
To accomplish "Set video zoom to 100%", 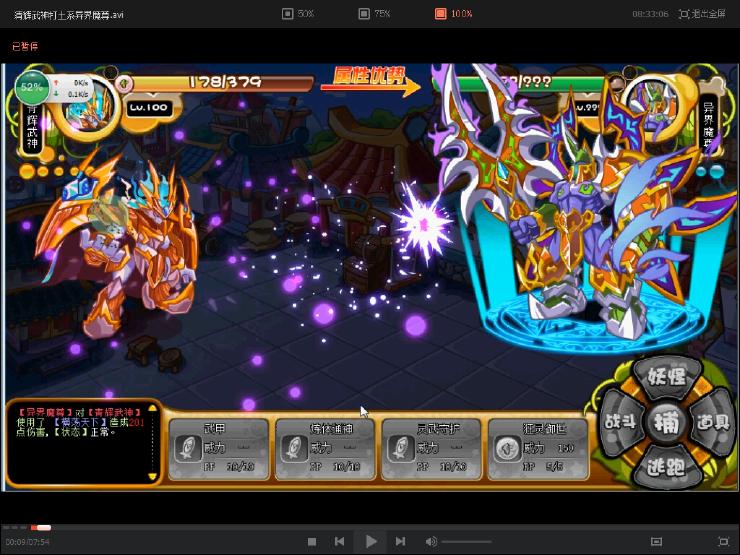I will [453, 14].
